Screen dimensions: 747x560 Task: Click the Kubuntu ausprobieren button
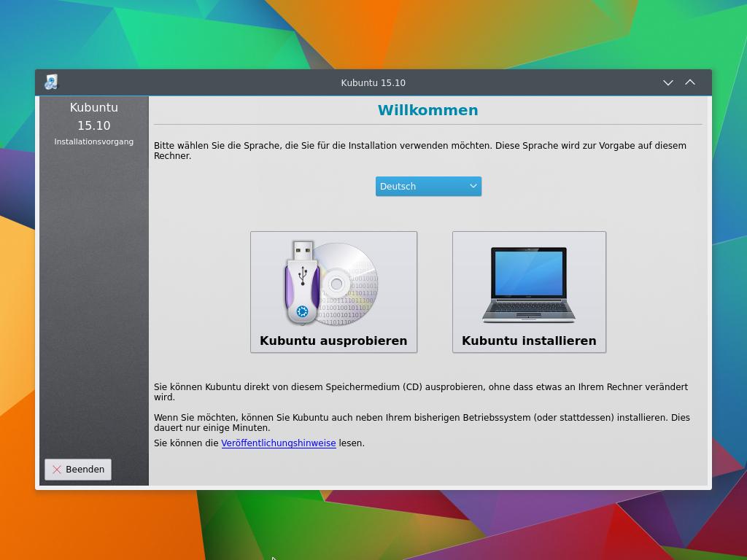pos(333,292)
